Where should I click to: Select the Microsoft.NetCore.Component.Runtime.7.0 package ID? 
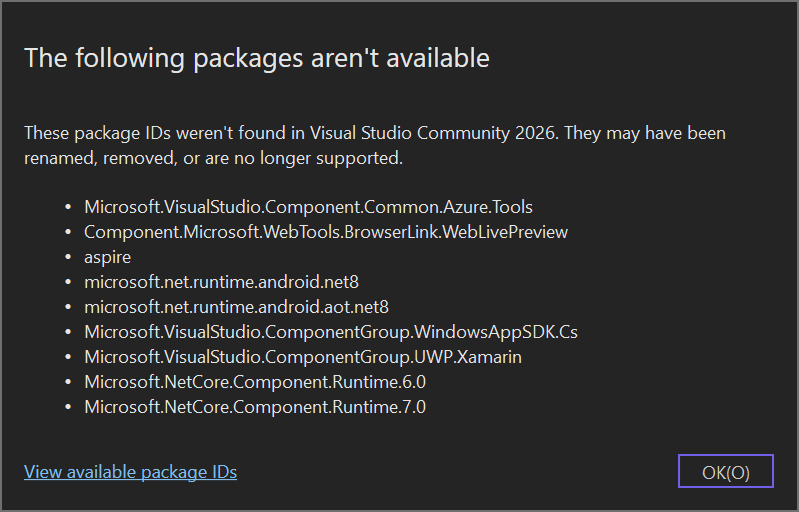tap(255, 407)
